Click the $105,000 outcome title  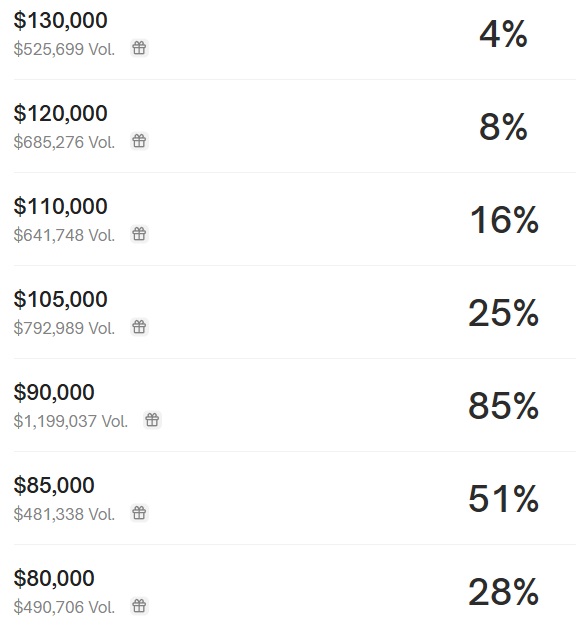point(60,299)
